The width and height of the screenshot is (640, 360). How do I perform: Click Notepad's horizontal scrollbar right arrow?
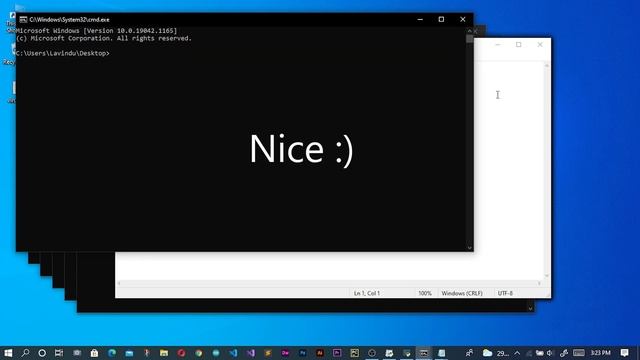(539, 283)
